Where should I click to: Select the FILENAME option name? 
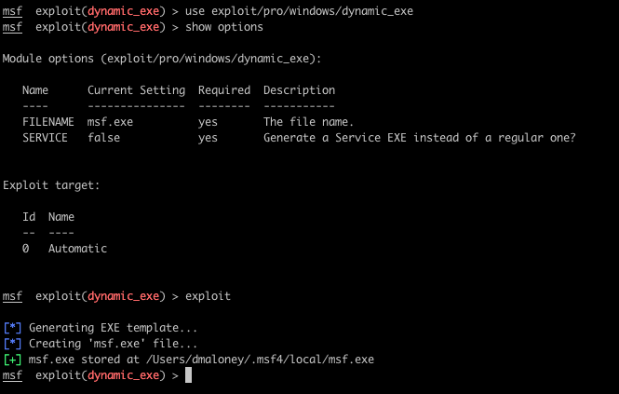(x=48, y=122)
